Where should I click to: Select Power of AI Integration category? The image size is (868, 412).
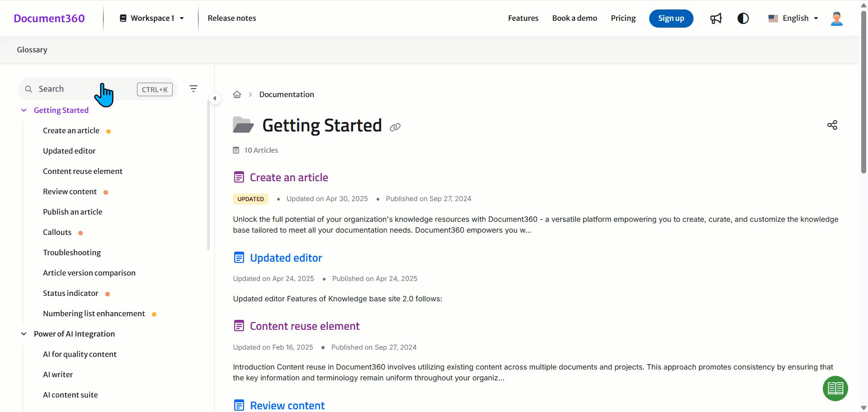click(x=74, y=334)
